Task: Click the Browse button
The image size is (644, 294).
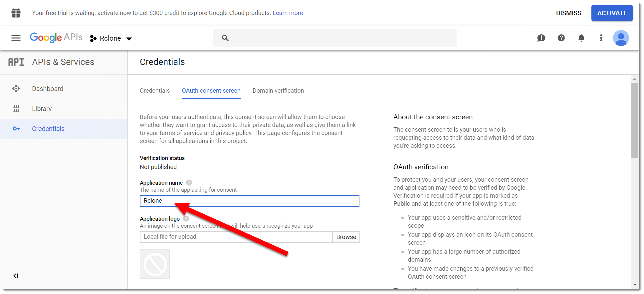Action: pyautogui.click(x=346, y=237)
